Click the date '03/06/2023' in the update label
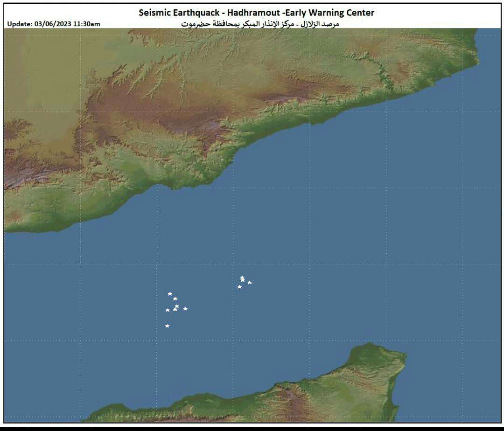 coord(53,24)
